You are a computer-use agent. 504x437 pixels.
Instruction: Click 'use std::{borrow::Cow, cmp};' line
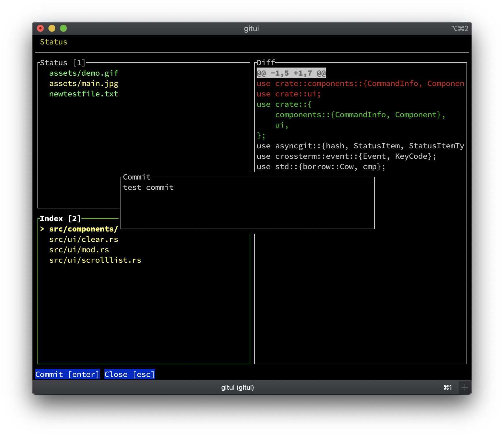[x=321, y=167]
